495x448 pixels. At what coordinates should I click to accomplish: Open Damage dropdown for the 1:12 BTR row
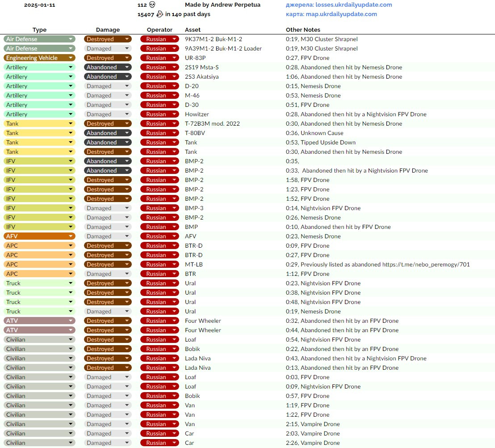[x=108, y=274]
